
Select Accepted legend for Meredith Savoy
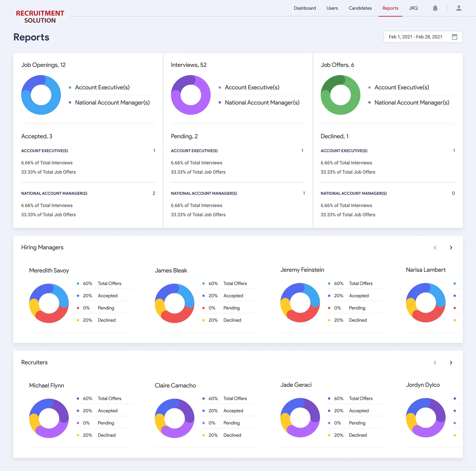coord(97,296)
